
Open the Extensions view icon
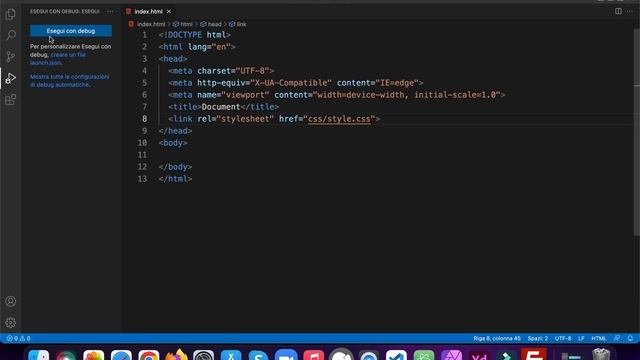coord(11,100)
